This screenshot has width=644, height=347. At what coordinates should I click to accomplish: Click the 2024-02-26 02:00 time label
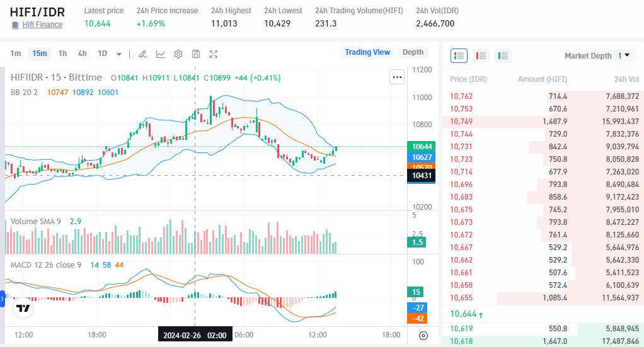point(195,335)
